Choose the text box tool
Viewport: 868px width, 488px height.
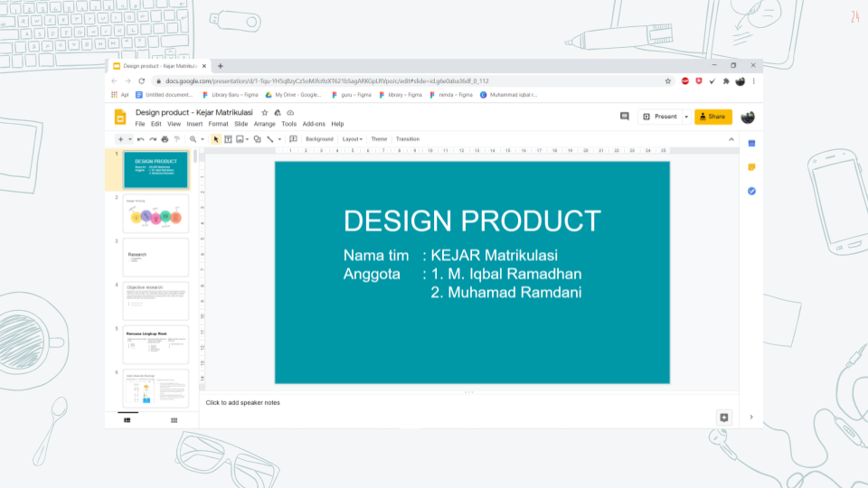pos(228,139)
